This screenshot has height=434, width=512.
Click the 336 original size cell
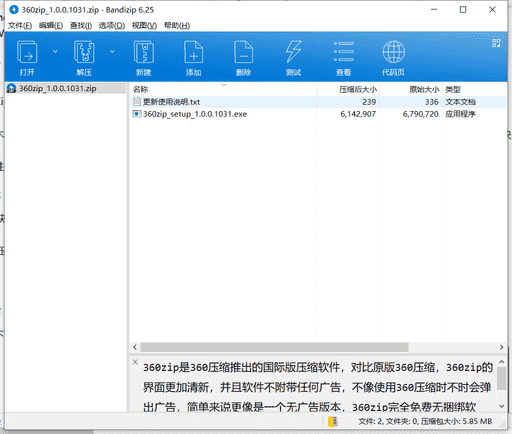click(x=432, y=102)
